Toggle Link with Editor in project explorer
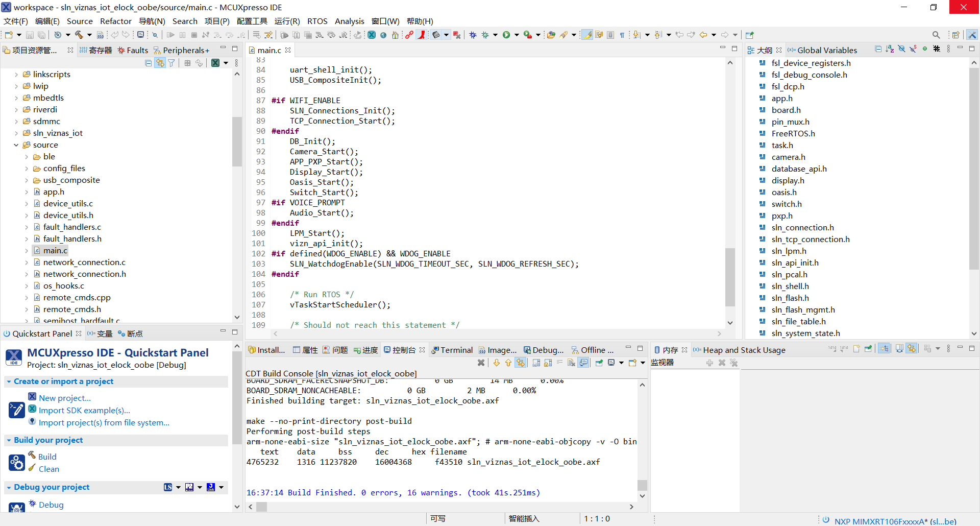Image resolution: width=980 pixels, height=526 pixels. [x=160, y=63]
